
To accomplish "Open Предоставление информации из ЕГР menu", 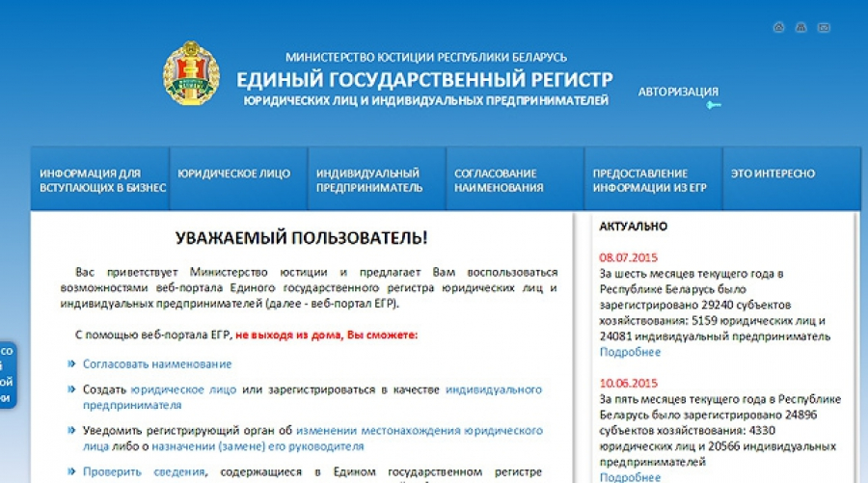I will point(654,178).
